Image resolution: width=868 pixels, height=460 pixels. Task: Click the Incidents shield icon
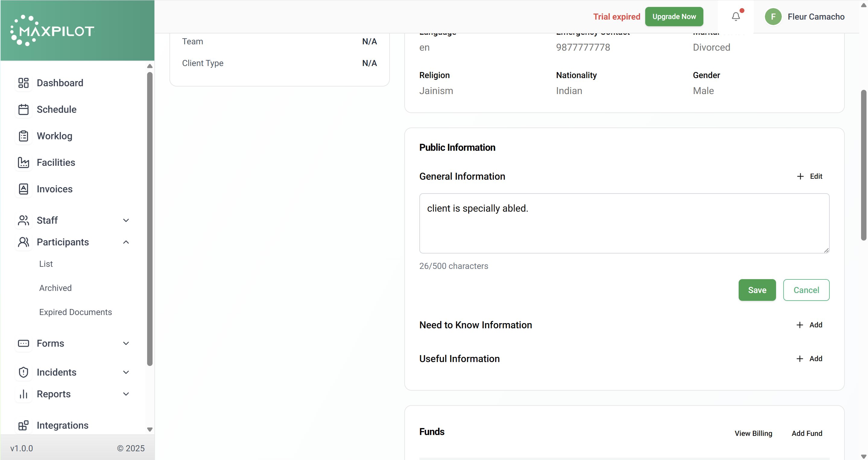click(x=23, y=372)
